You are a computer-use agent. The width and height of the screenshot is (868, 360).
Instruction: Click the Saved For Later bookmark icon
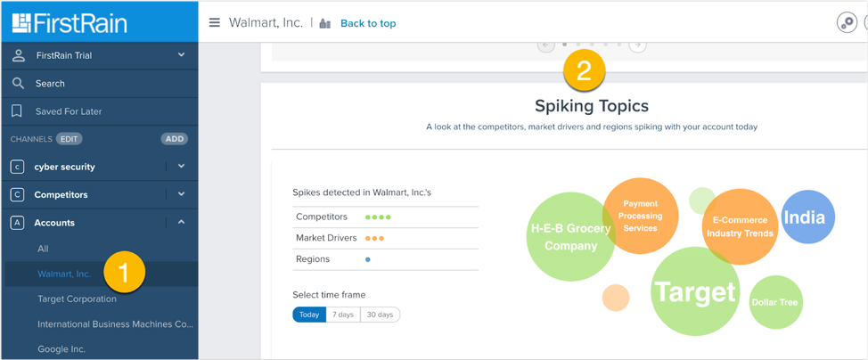pyautogui.click(x=17, y=111)
